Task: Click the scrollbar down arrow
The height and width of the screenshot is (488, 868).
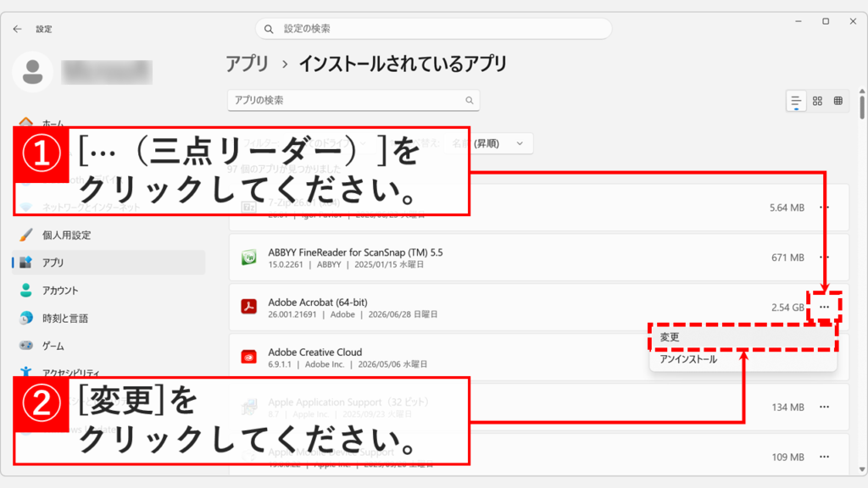Action: click(x=862, y=469)
